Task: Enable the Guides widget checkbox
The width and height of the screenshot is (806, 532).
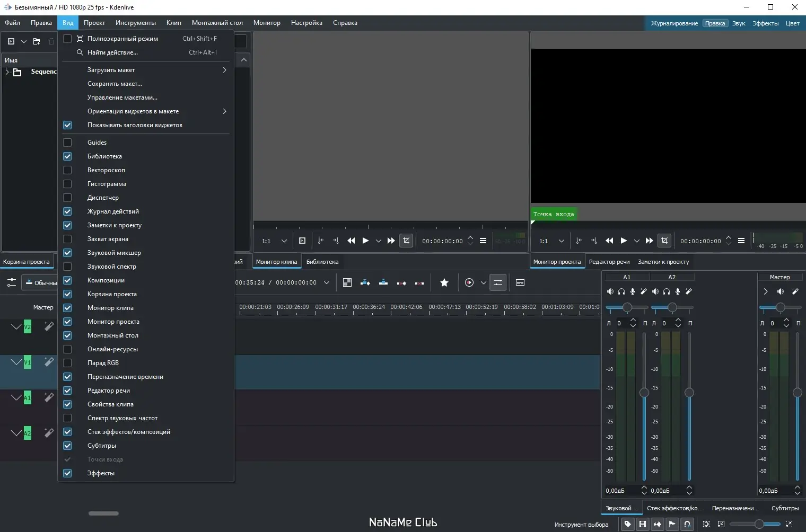Action: point(67,143)
